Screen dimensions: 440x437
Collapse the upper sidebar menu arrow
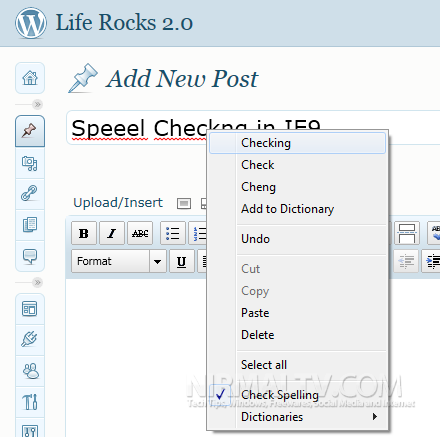(x=37, y=105)
